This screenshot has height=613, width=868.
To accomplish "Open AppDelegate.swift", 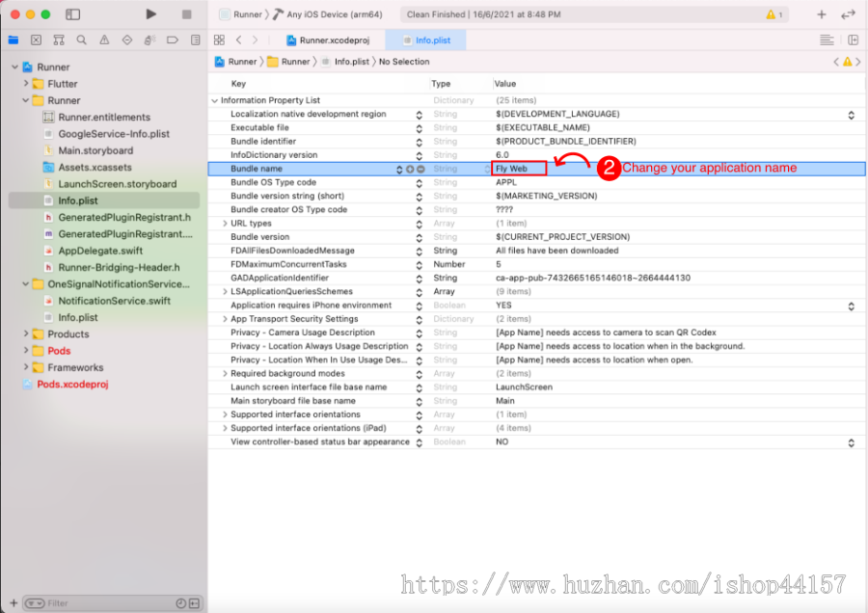I will coord(100,251).
